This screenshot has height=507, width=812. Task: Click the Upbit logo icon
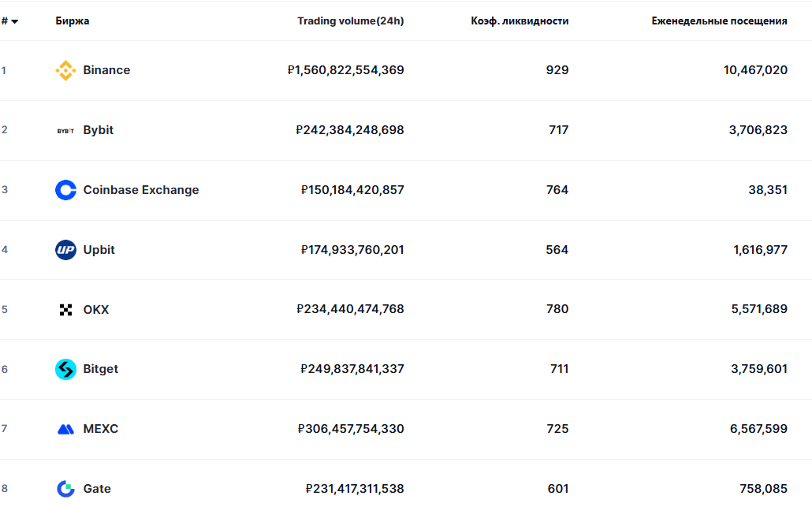click(x=65, y=250)
